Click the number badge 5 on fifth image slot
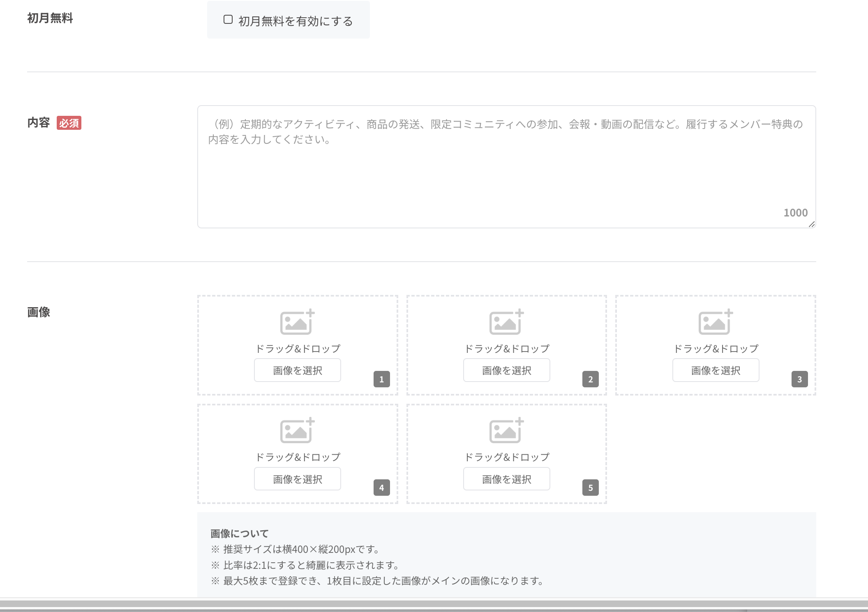 (591, 488)
